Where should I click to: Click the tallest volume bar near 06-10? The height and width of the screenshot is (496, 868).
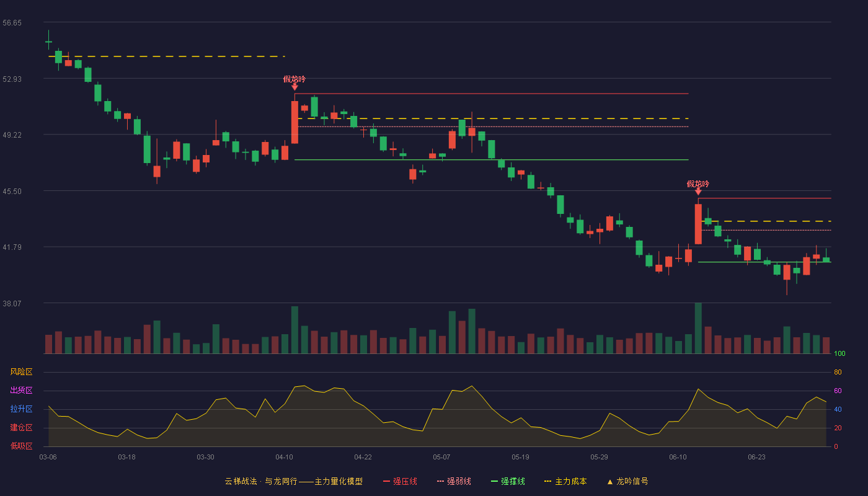(698, 328)
